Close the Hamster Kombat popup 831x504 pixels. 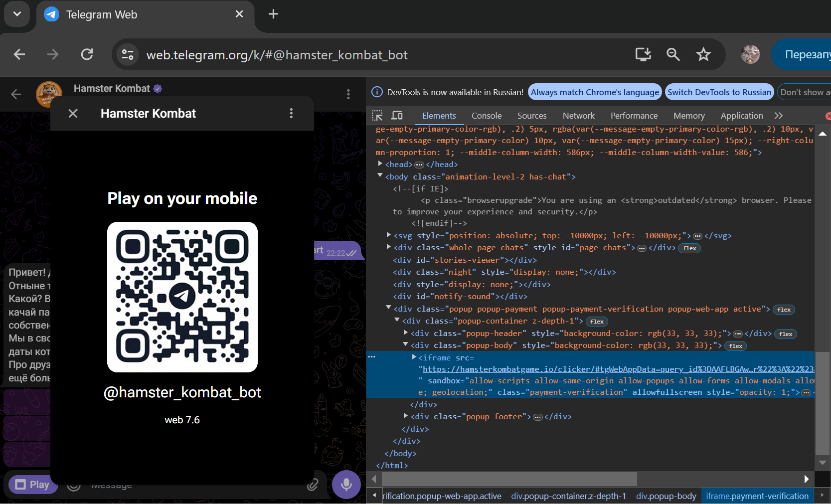click(73, 114)
